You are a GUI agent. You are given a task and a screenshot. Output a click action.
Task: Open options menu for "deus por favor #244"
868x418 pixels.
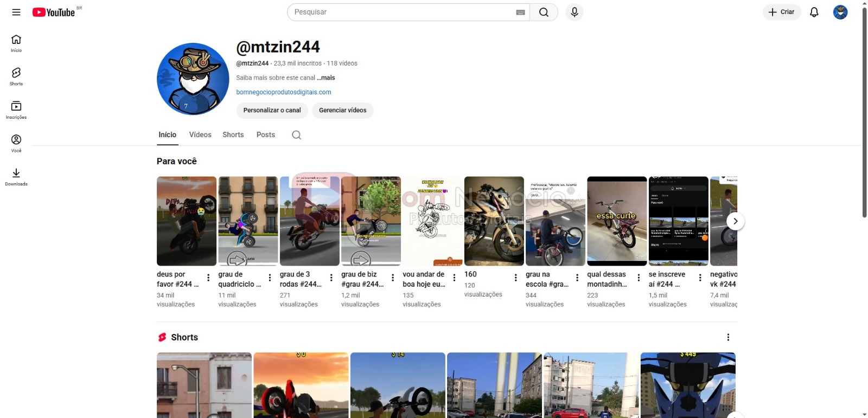point(208,278)
